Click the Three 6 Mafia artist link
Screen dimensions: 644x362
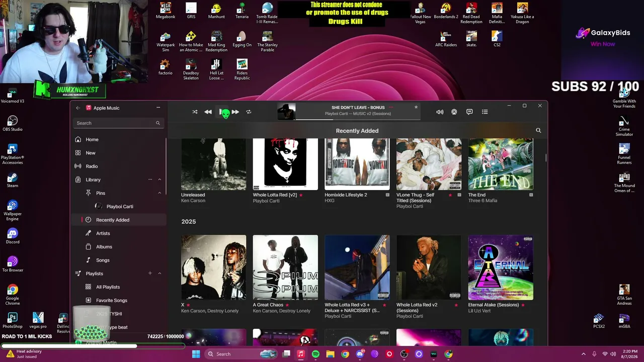482,201
